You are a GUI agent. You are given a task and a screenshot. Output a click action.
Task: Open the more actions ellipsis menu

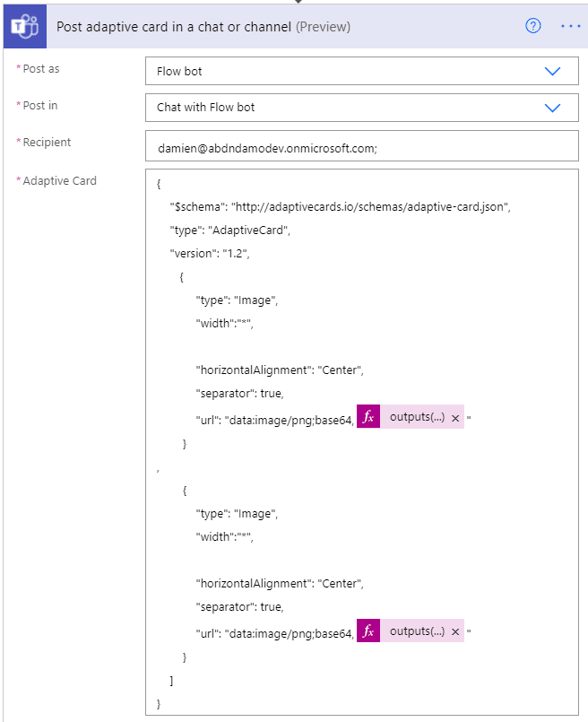[571, 26]
